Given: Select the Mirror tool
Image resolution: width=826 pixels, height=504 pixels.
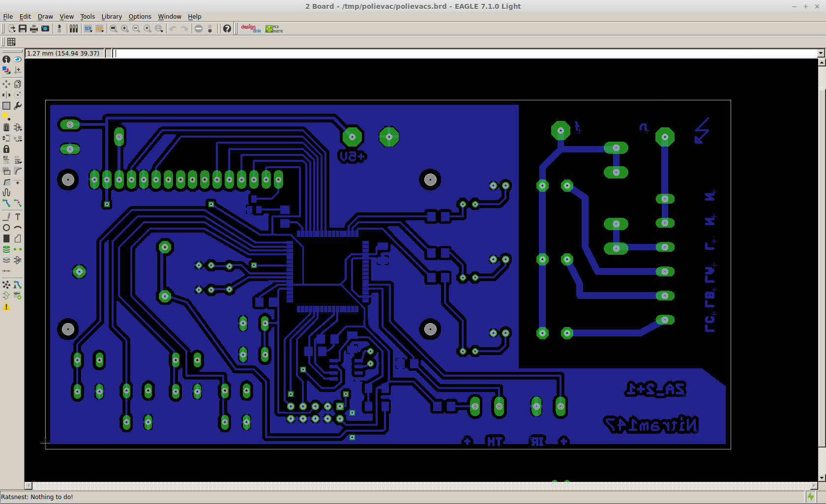Looking at the screenshot, I should 6,95.
